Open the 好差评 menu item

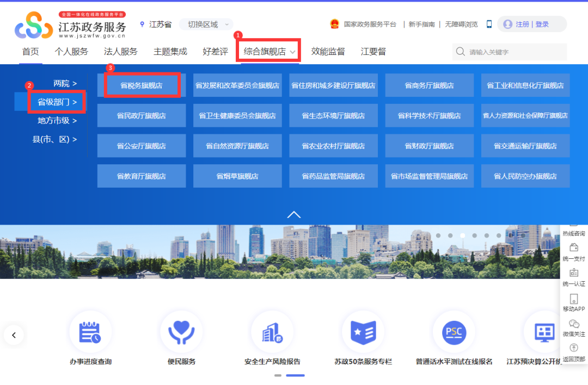(x=215, y=51)
